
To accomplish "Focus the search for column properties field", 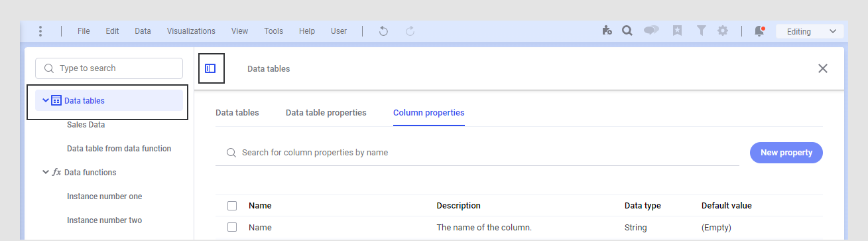I will coord(477,153).
